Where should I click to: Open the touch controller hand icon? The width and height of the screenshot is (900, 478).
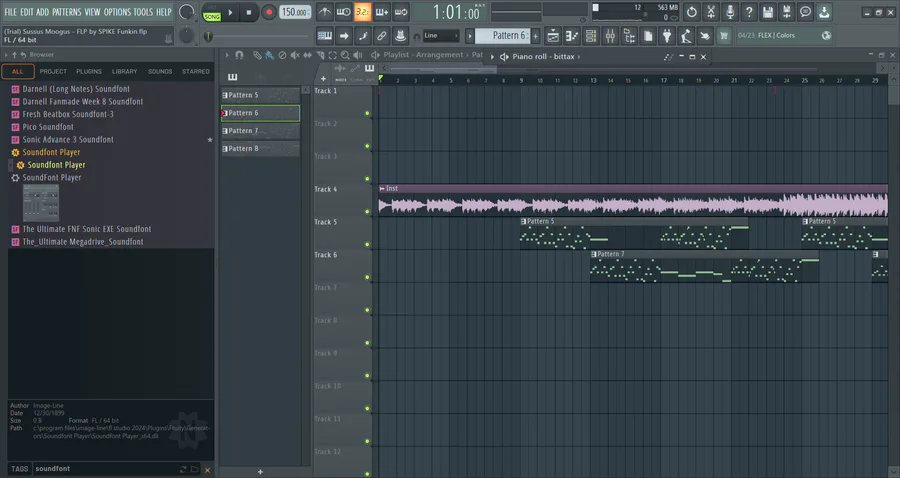click(x=705, y=36)
